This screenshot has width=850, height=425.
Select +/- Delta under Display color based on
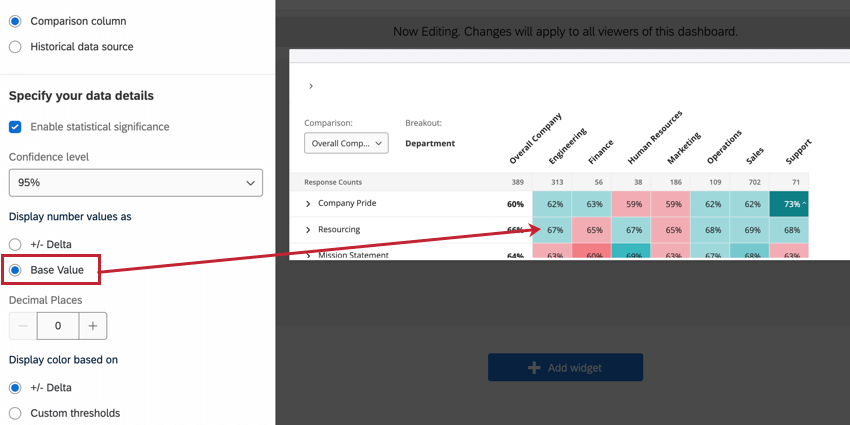(15, 388)
